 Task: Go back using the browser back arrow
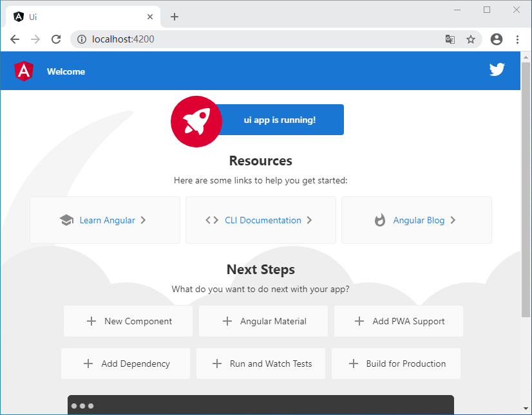click(15, 39)
